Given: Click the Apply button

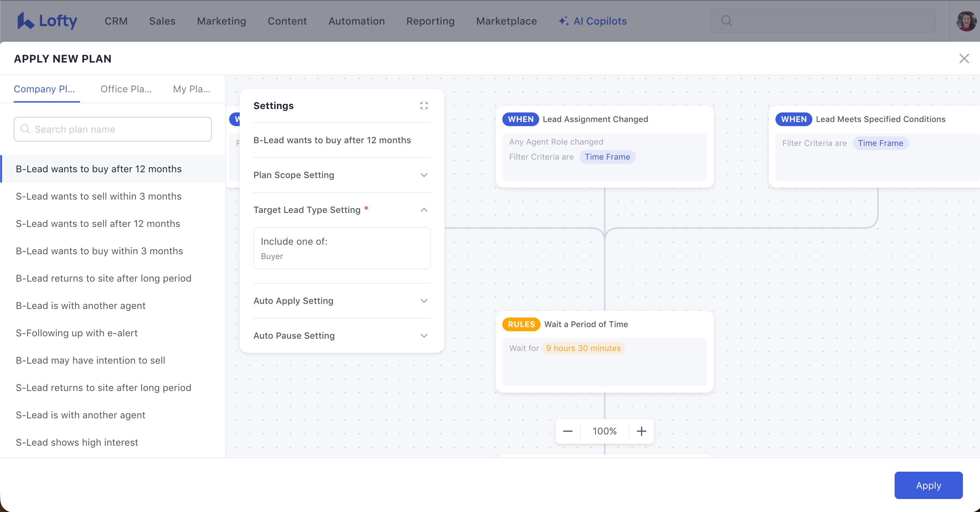Looking at the screenshot, I should (x=928, y=485).
